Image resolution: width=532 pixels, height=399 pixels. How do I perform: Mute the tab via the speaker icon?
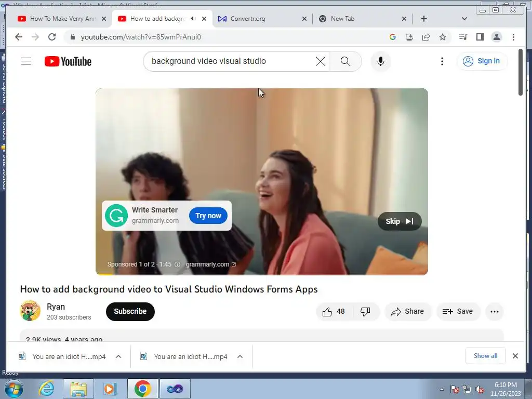coord(193,19)
